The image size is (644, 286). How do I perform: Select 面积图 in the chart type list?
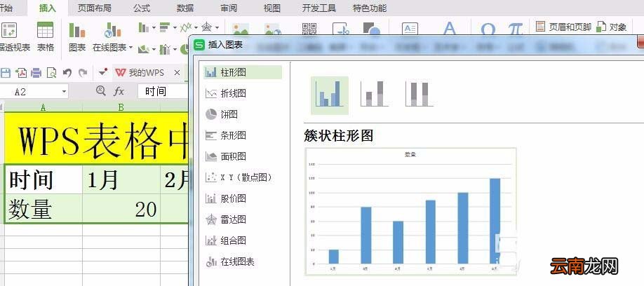coord(243,156)
